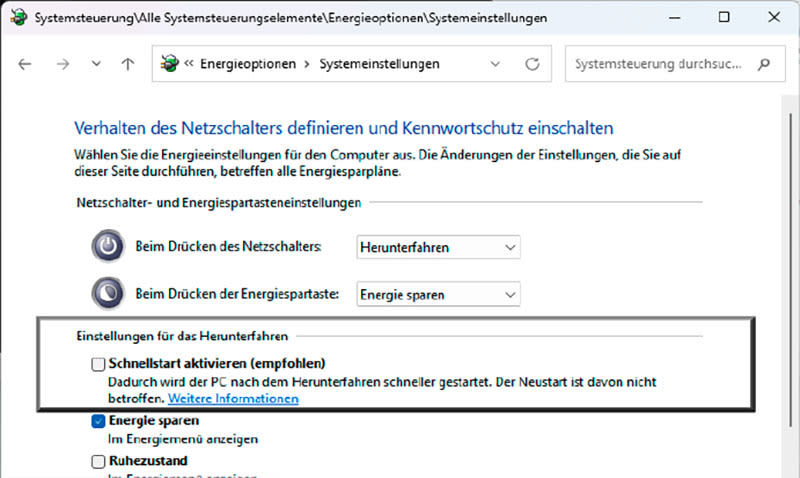Select Energieoptionen in the breadcrumb path

coord(248,64)
